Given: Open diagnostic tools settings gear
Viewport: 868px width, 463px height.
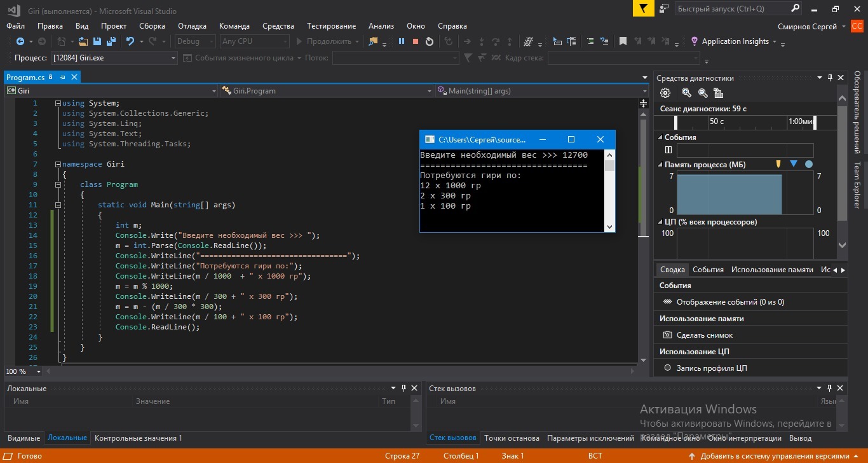Looking at the screenshot, I should (x=665, y=93).
